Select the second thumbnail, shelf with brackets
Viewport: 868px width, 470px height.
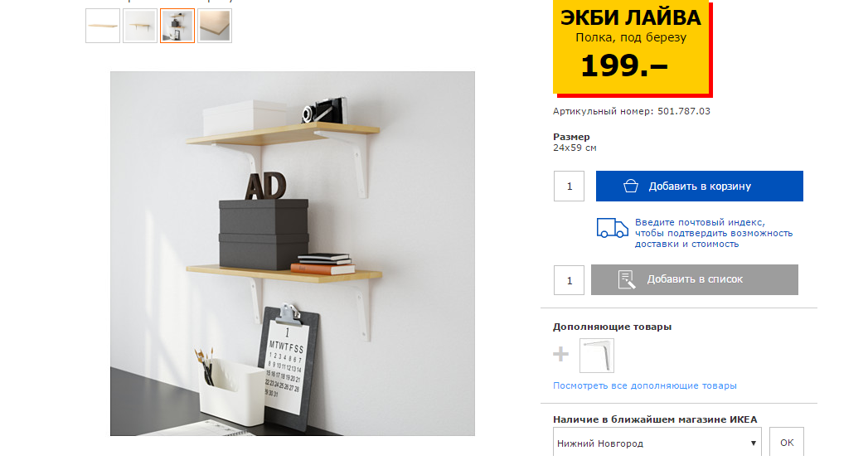(140, 26)
